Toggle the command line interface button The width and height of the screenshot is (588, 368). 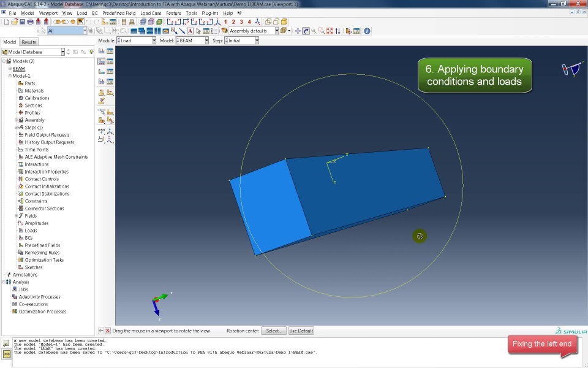pyautogui.click(x=6, y=354)
